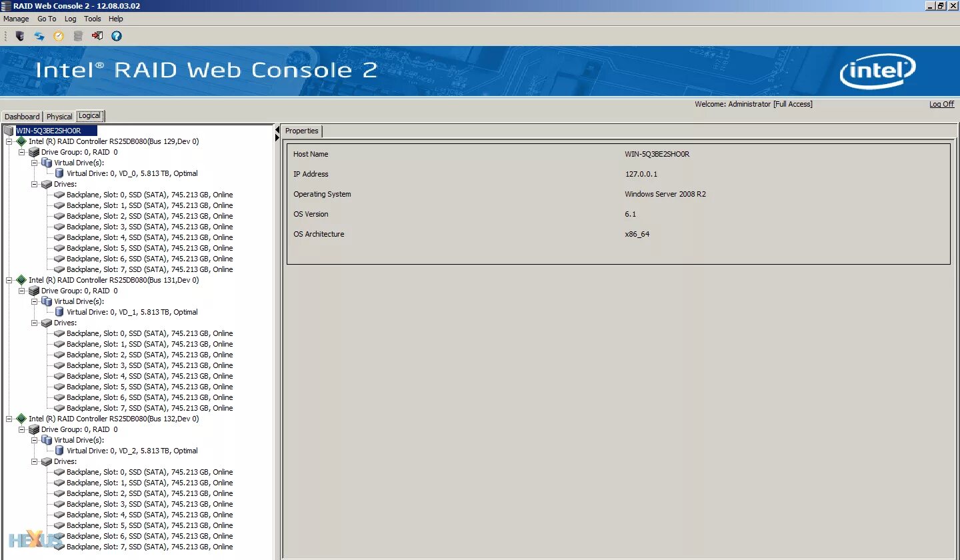Screen dimensions: 960x560
Task: Click the Log Off link
Action: [942, 104]
